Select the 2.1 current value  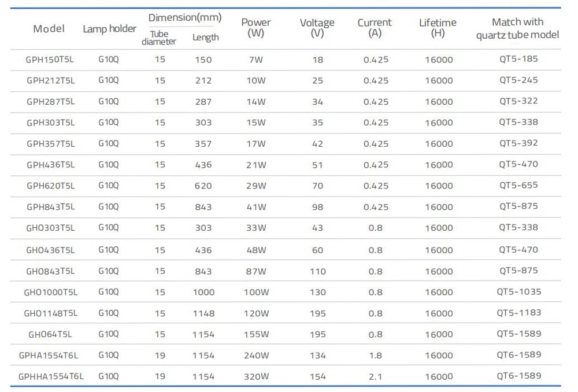[x=375, y=376]
